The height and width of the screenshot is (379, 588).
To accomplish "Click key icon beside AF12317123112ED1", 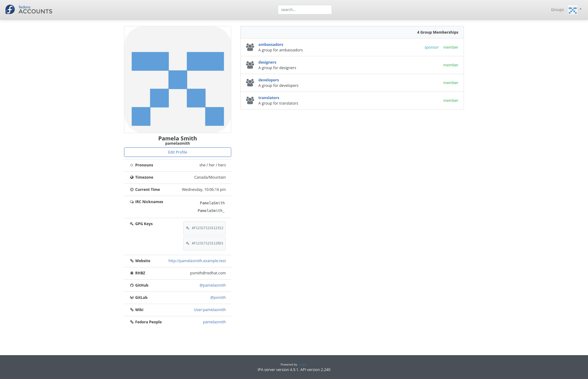I will pyautogui.click(x=188, y=243).
